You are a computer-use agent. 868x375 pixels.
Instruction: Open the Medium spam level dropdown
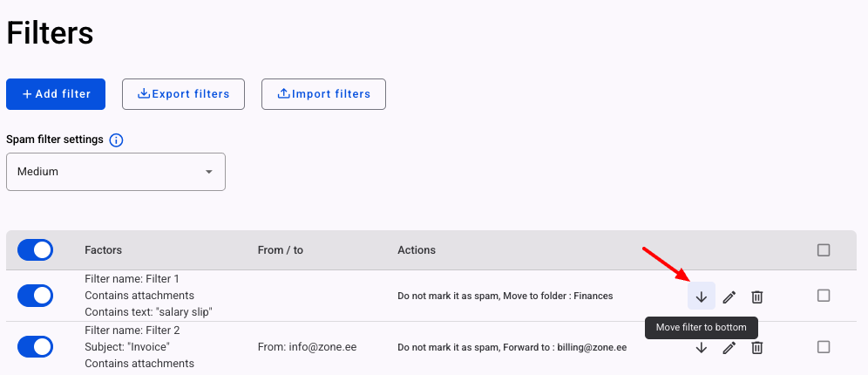[116, 172]
